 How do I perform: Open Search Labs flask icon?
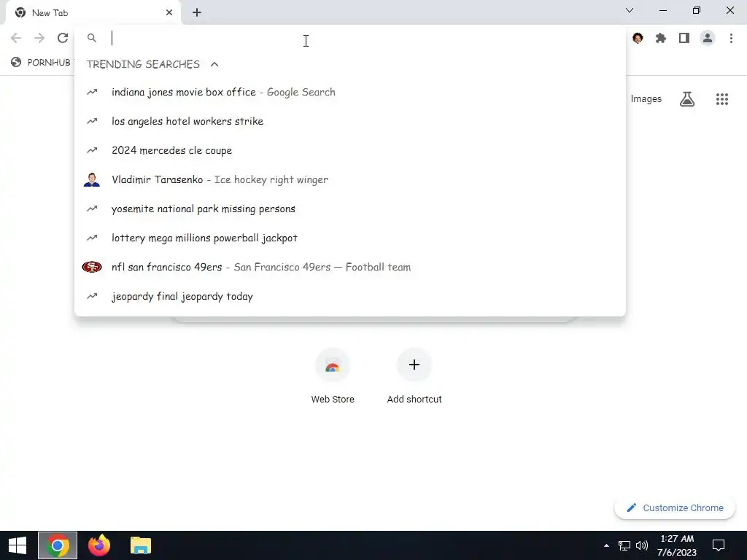[687, 99]
